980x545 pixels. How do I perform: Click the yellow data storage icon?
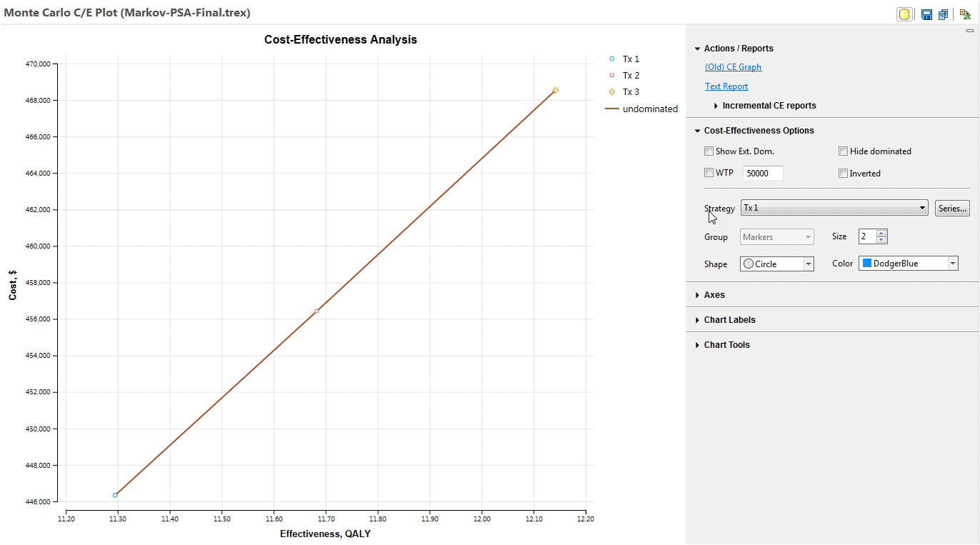[904, 14]
